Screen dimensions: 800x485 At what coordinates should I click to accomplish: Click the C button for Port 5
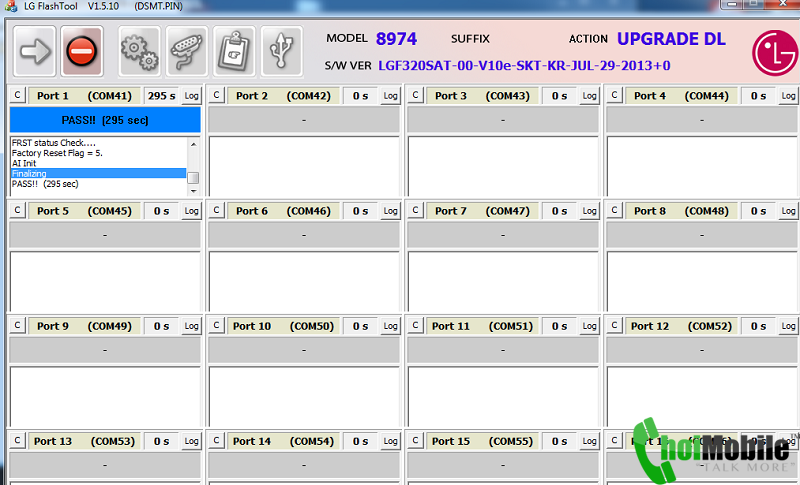pos(17,211)
